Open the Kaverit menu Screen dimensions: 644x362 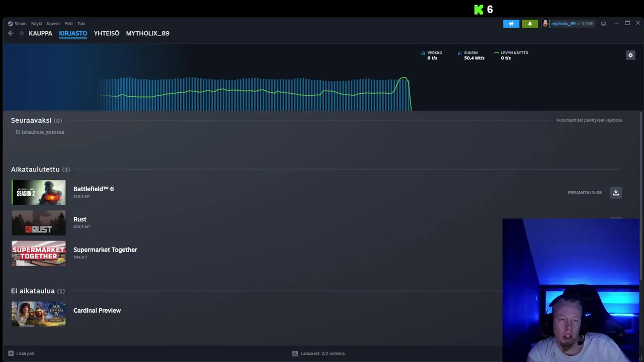click(x=53, y=24)
